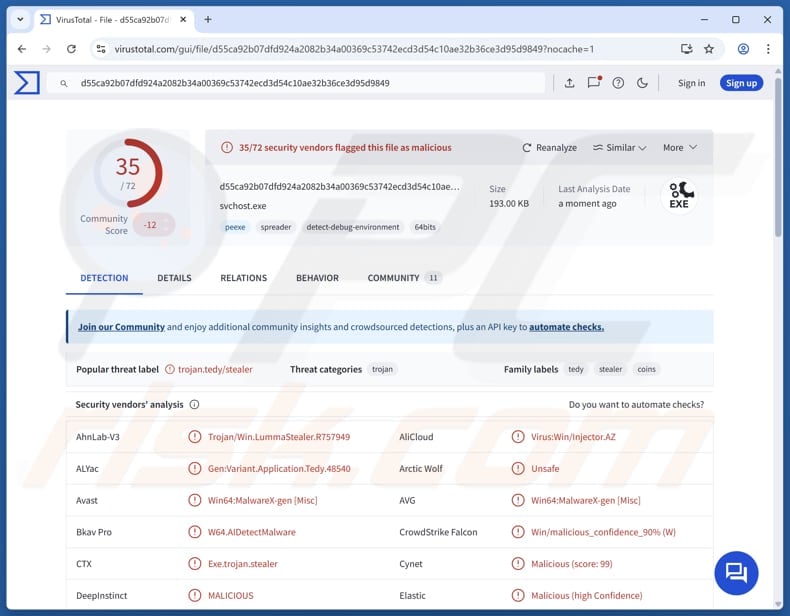
Task: Click the Sign up button
Action: [x=741, y=83]
